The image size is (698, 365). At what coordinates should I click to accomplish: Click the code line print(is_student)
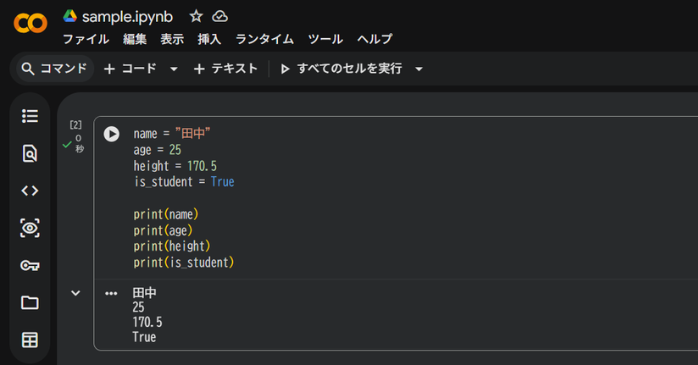183,263
